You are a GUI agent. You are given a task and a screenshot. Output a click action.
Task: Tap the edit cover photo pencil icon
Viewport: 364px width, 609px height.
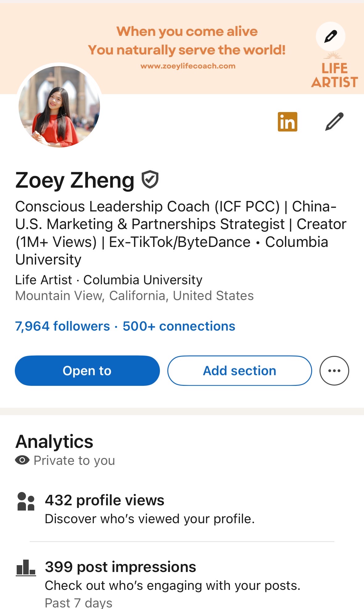330,36
